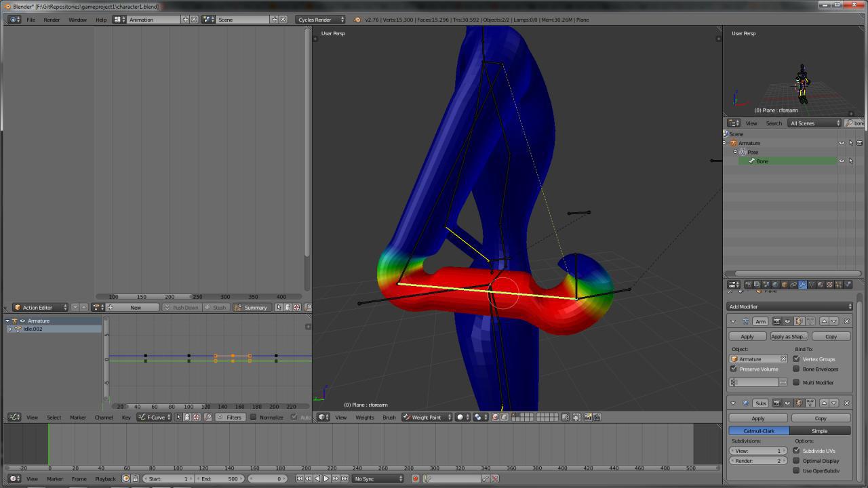This screenshot has width=868, height=488.
Task: Enable Bone Envelopes checkbox
Action: pos(796,369)
